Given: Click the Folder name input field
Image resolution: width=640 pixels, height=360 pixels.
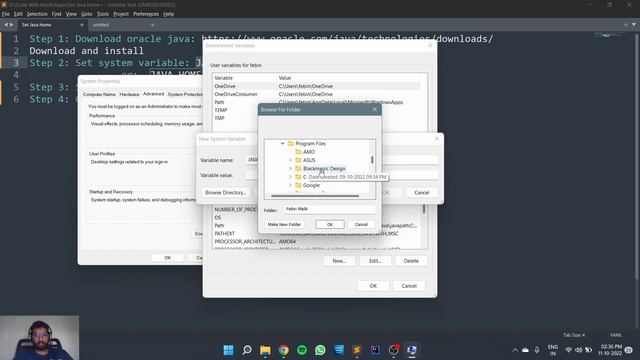Looking at the screenshot, I should [329, 209].
